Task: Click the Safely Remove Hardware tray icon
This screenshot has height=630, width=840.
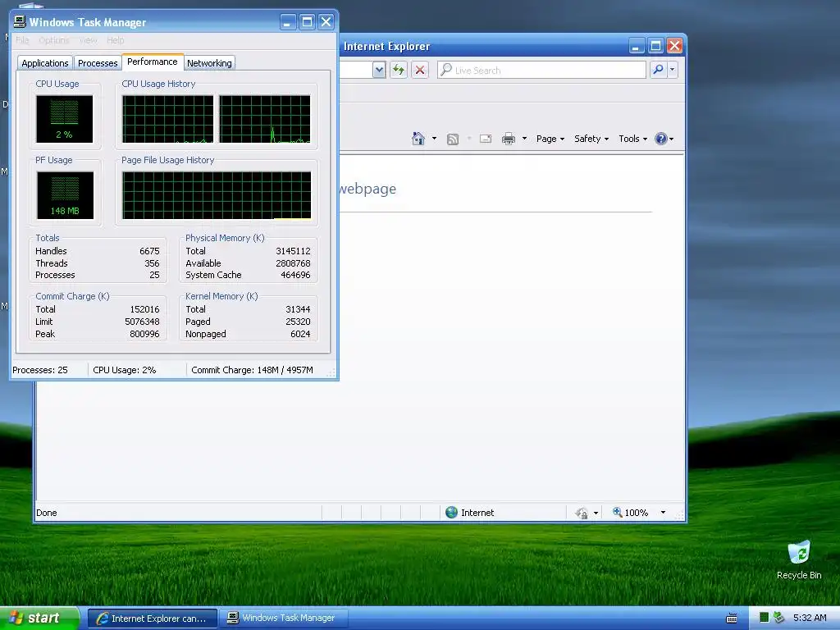Action: pos(779,618)
